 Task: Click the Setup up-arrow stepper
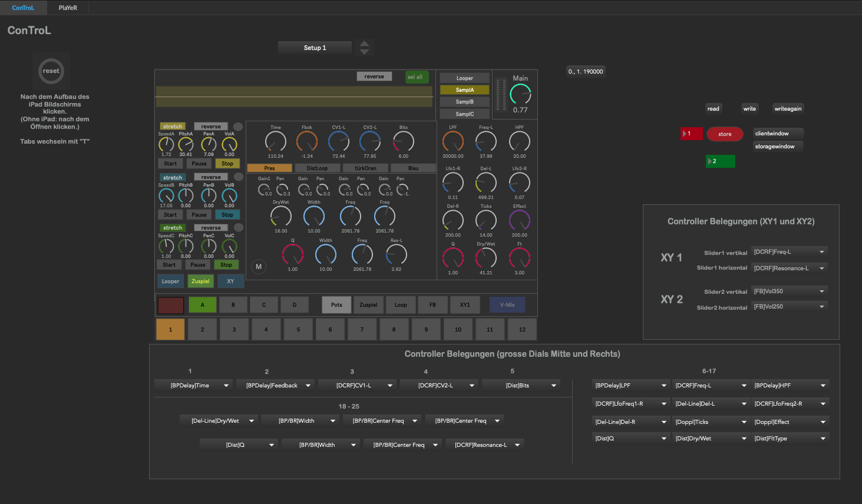(x=365, y=44)
